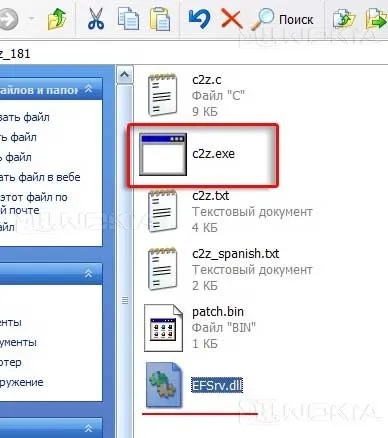Click the short sidebar link 'ь файл'

16,157
